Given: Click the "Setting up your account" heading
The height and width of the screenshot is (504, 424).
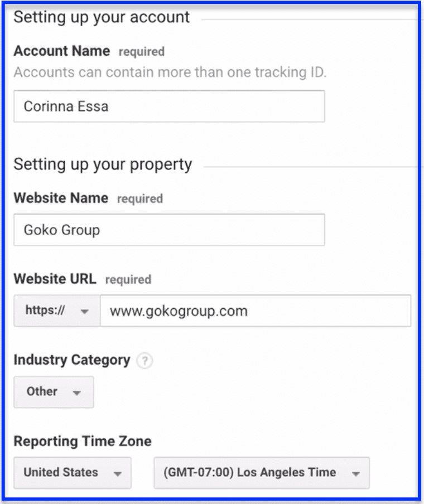Looking at the screenshot, I should click(x=102, y=17).
